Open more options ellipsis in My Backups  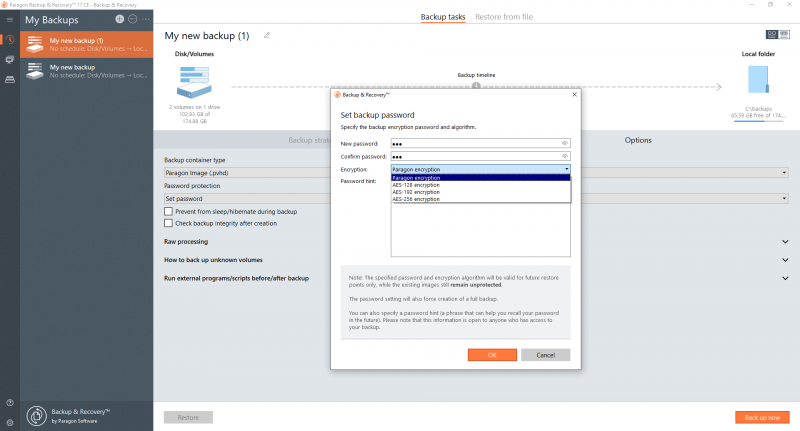146,19
